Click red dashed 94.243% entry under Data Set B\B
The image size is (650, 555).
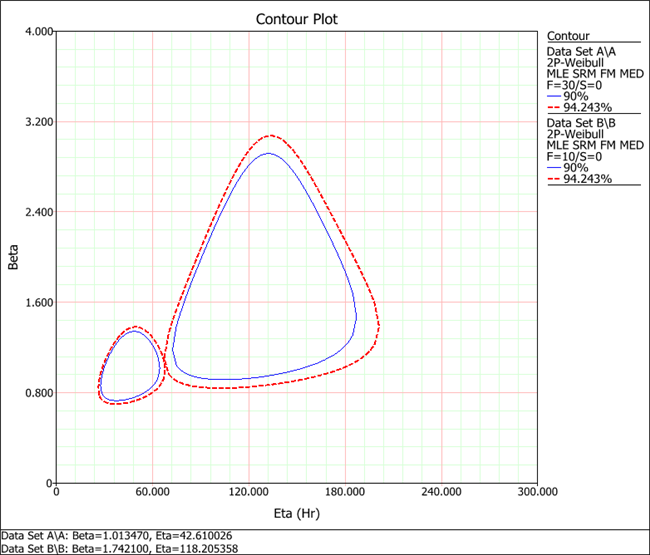point(578,179)
